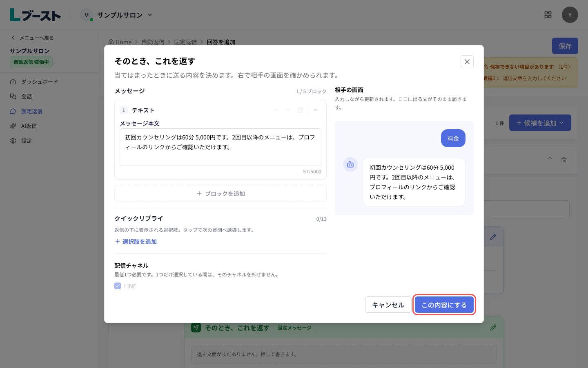Collapse the テキスト block with its chevron
This screenshot has width=588, height=368.
[316, 110]
